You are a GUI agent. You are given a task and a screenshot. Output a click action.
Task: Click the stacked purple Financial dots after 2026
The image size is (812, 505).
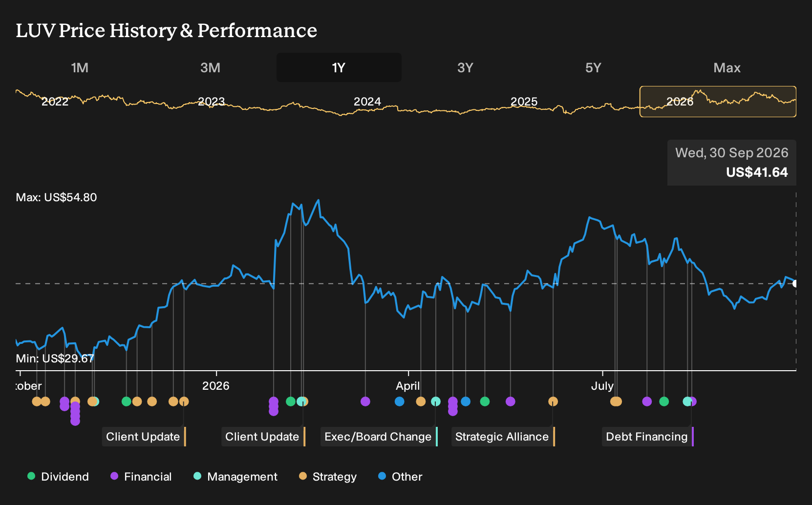274,406
